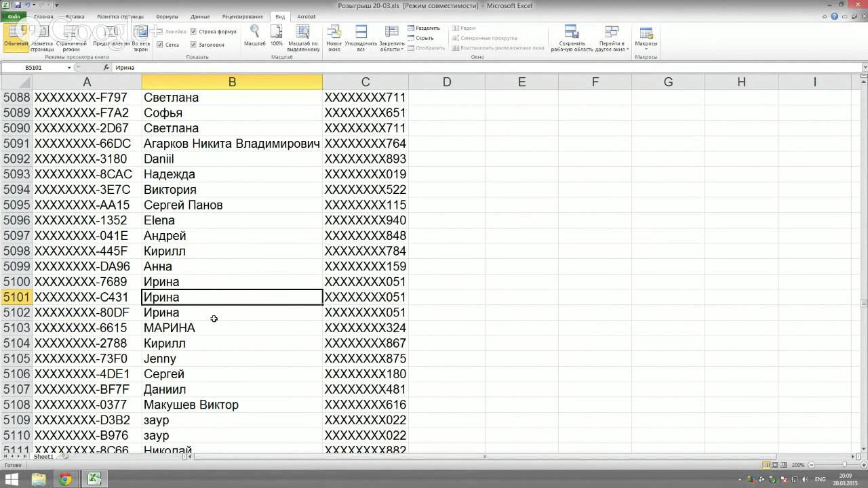The width and height of the screenshot is (868, 488).
Task: Adjust the status bar zoom slider handle
Action: pos(845,465)
